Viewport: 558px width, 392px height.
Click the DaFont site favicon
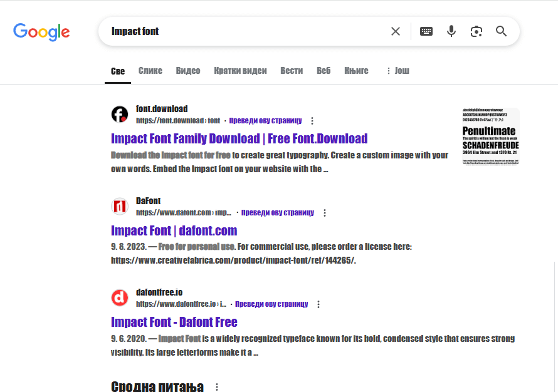click(x=120, y=207)
